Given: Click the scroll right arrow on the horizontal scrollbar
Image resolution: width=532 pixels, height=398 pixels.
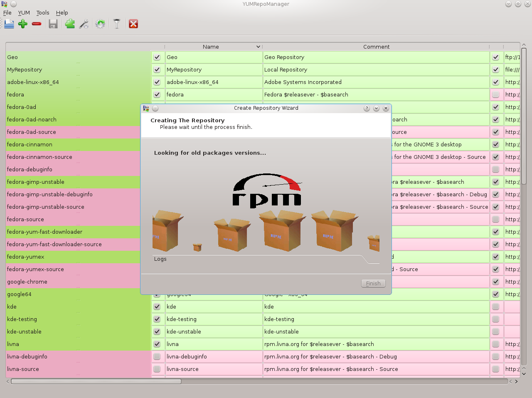Looking at the screenshot, I should coord(516,381).
